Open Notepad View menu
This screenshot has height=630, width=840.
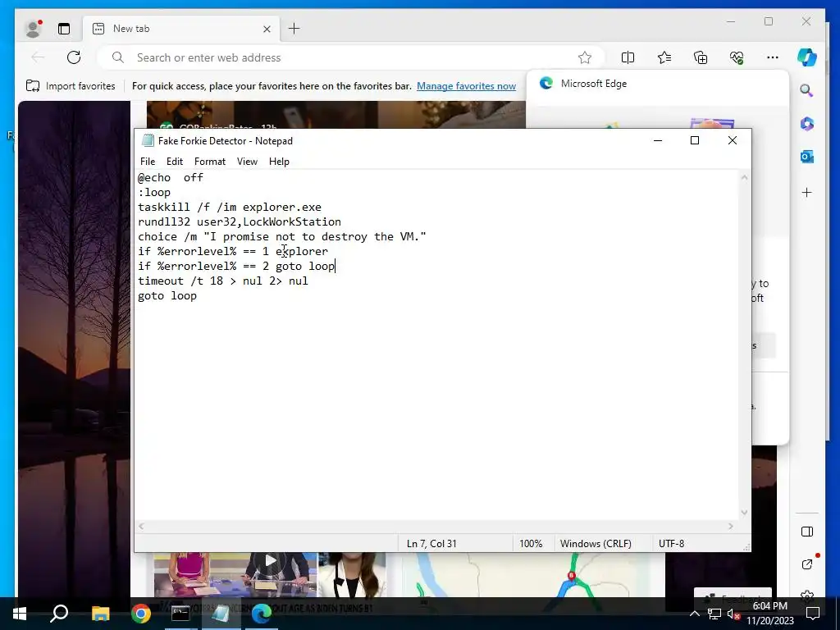(x=247, y=162)
